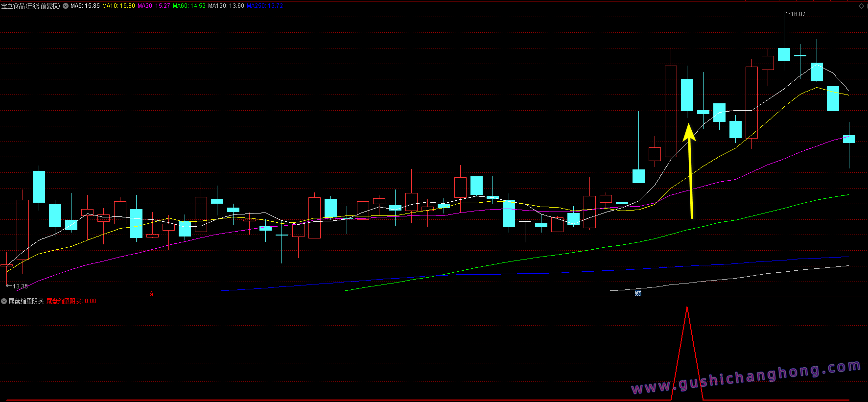Click the green MA60: 14.52 label

coord(189,6)
